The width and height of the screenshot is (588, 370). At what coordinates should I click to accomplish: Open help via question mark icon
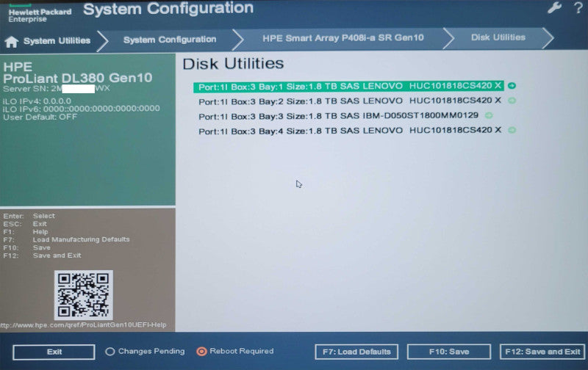click(x=578, y=7)
